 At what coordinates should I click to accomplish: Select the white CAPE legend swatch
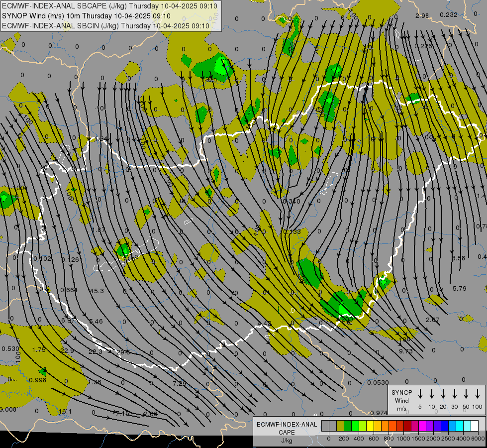(474, 426)
